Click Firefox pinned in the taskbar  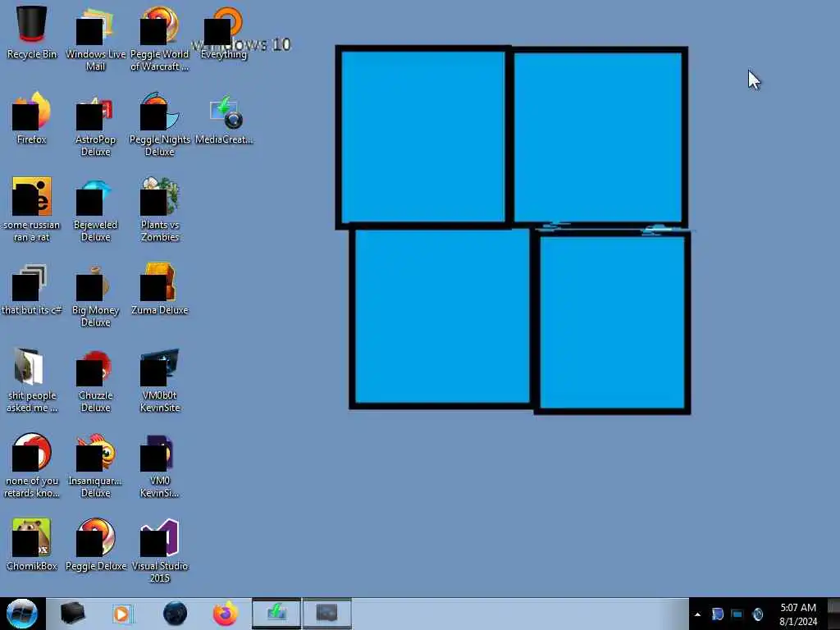(x=226, y=614)
